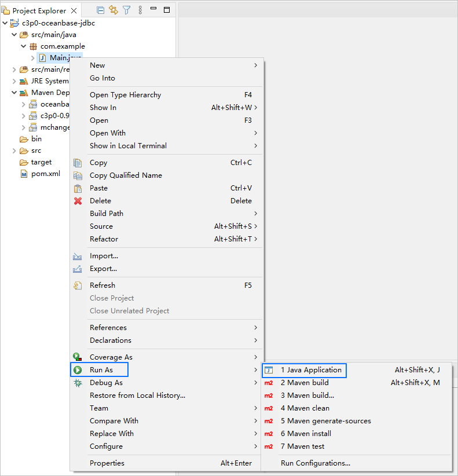Open Properties from the context menu
Screen dimensions: 458x476
tap(107, 463)
